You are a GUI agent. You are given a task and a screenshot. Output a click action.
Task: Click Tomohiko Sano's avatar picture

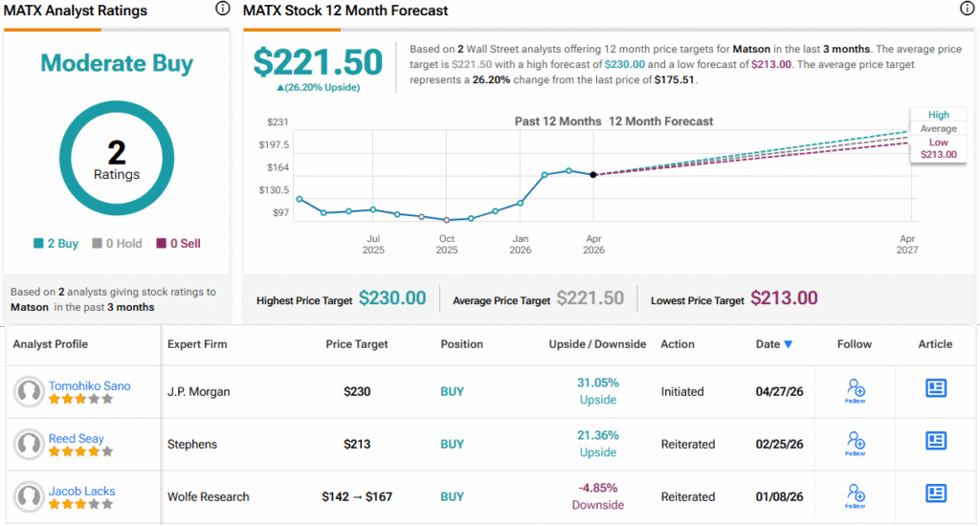tap(29, 392)
